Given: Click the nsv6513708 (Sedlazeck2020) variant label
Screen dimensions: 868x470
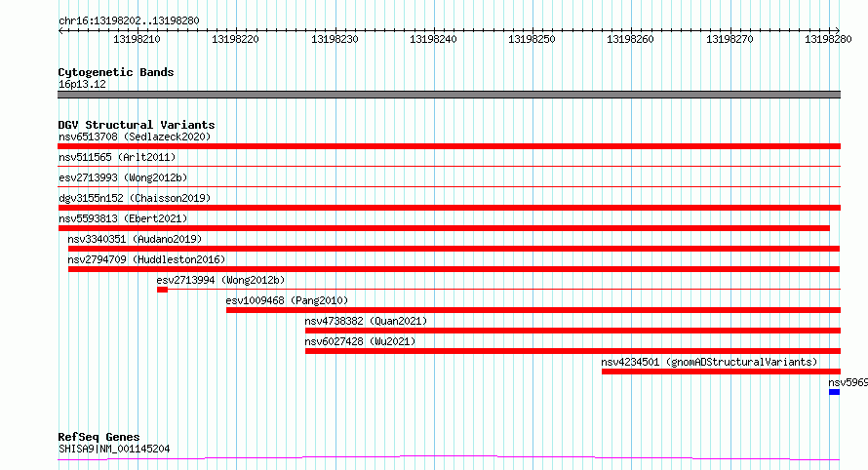Looking at the screenshot, I should pyautogui.click(x=135, y=137).
